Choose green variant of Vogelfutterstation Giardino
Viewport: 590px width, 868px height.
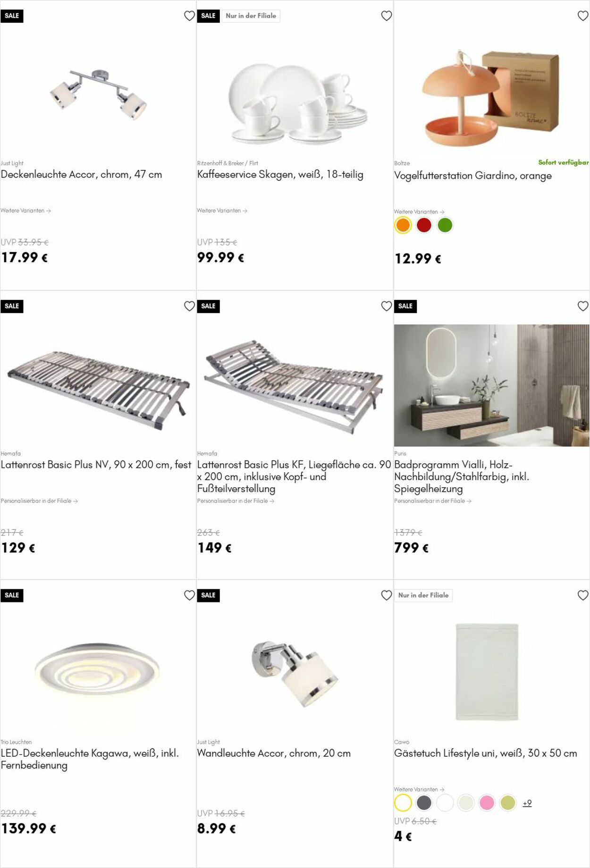point(445,225)
